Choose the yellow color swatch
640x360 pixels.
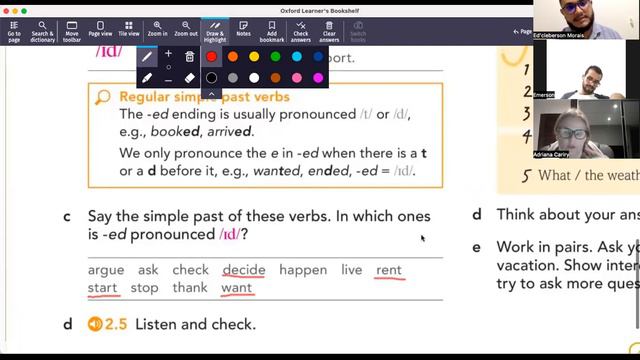(254, 57)
